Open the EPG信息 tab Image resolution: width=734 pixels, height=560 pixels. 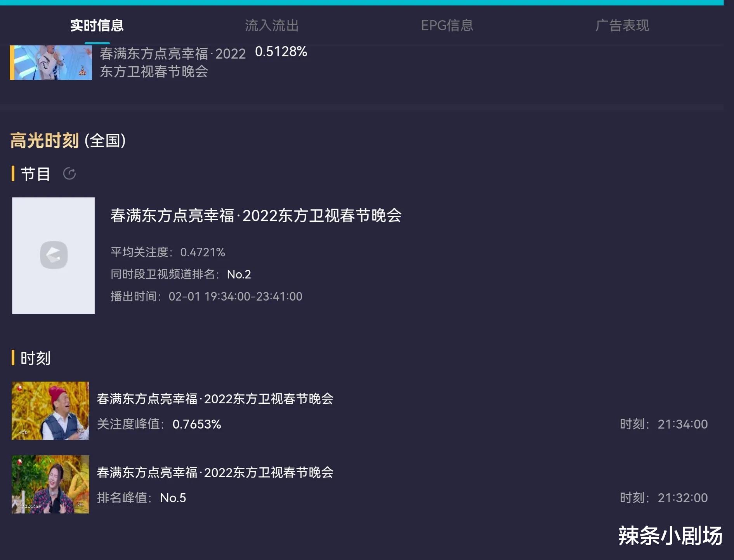447,26
